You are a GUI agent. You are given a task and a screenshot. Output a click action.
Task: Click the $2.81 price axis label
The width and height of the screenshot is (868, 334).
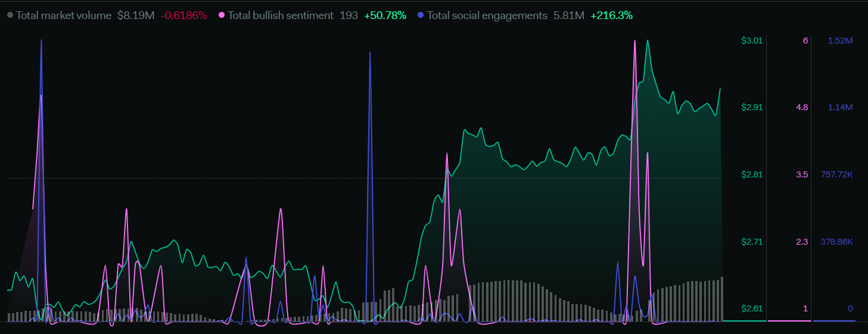pos(752,174)
